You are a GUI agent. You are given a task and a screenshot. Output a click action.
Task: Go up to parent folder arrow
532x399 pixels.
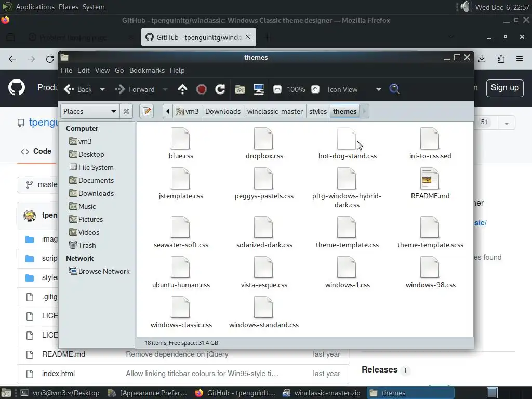[x=182, y=89]
